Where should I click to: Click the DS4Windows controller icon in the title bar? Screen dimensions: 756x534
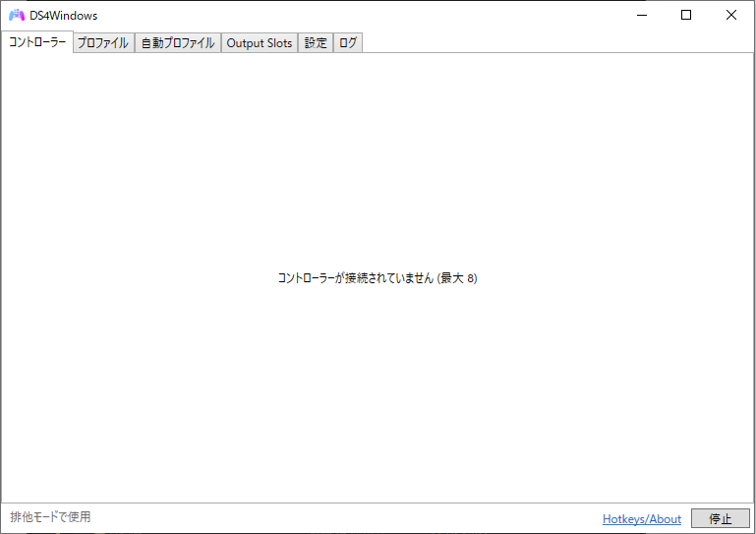click(x=17, y=15)
